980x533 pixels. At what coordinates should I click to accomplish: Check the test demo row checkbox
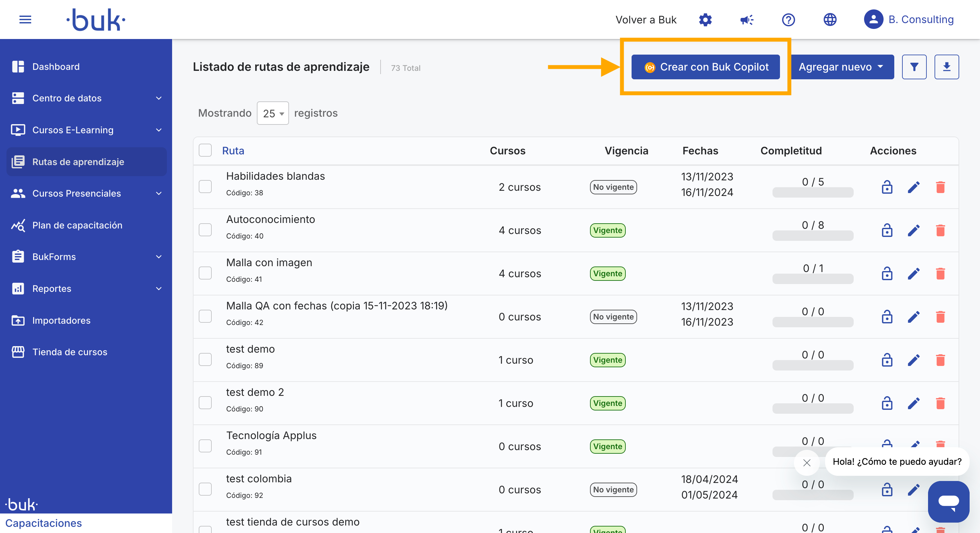coord(205,359)
